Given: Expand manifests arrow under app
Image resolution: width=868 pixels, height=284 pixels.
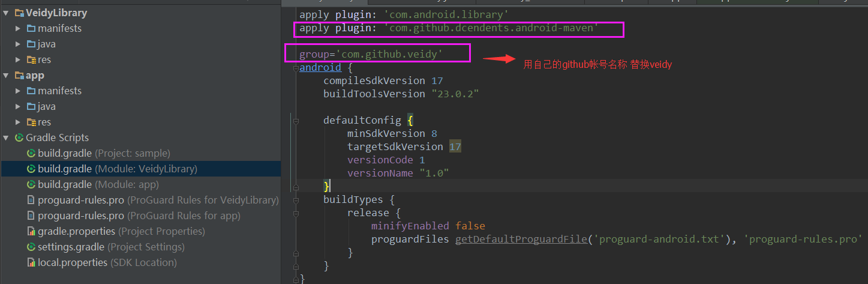Looking at the screenshot, I should 18,91.
